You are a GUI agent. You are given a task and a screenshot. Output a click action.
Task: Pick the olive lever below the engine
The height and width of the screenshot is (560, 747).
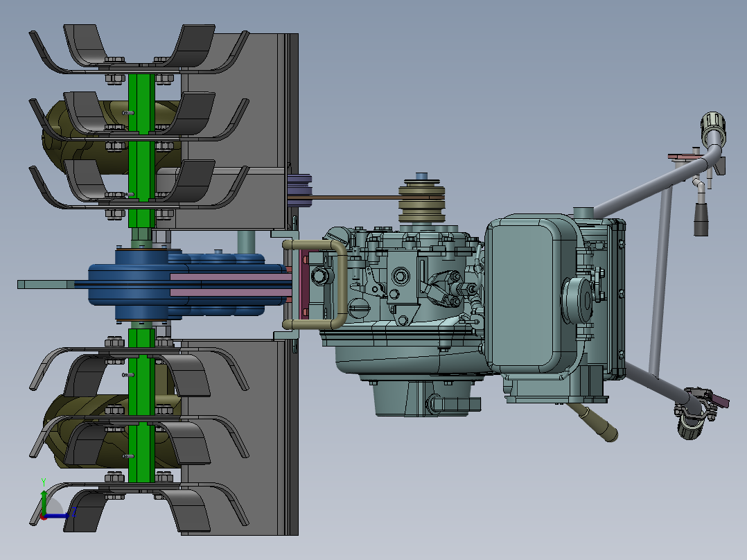coord(594,423)
